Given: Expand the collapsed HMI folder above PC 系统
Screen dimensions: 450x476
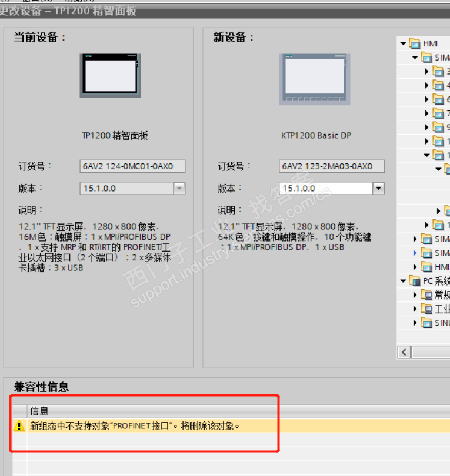Looking at the screenshot, I should tap(415, 267).
